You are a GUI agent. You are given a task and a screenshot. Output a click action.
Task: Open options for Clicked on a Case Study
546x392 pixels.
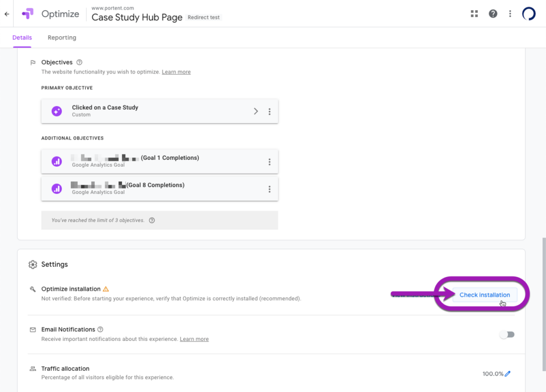point(269,111)
